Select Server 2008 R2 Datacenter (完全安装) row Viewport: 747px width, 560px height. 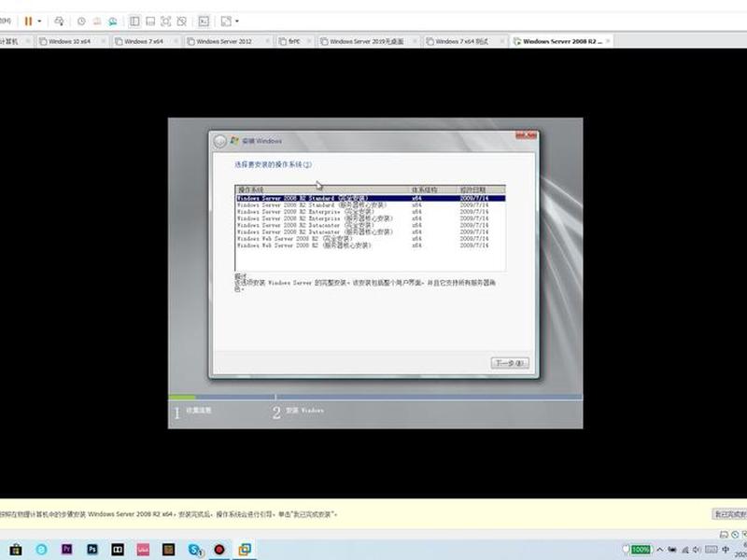(370, 225)
